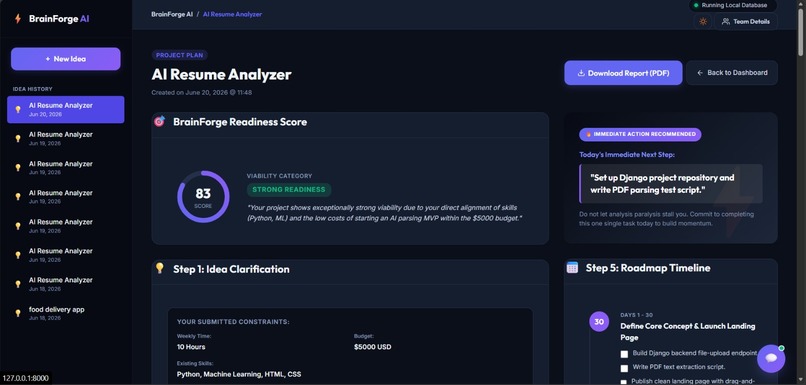Click the '10 Hours' weekly time value

click(x=191, y=347)
